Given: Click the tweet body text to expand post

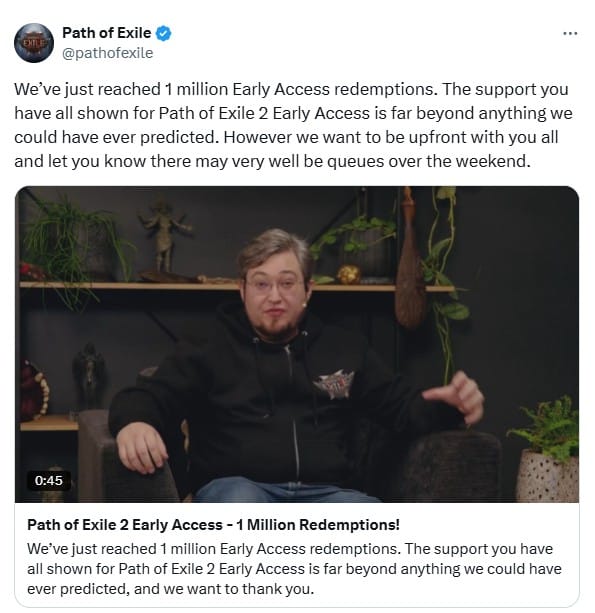Looking at the screenshot, I should 293,125.
